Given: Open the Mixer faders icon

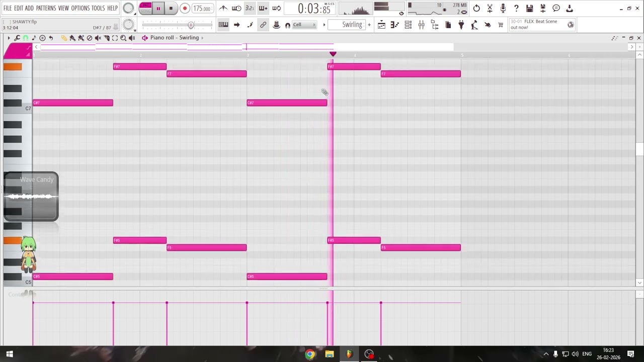Looking at the screenshot, I should tap(421, 25).
